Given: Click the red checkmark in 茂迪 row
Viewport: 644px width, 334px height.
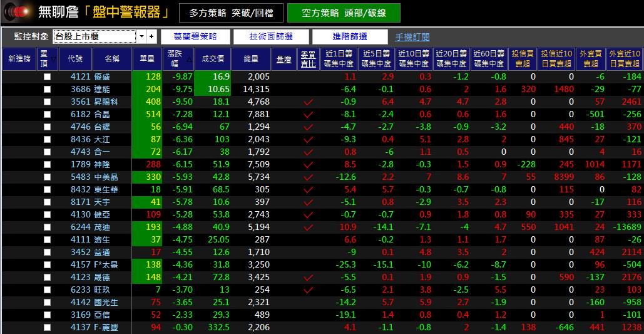Looking at the screenshot, I should click(x=307, y=227).
